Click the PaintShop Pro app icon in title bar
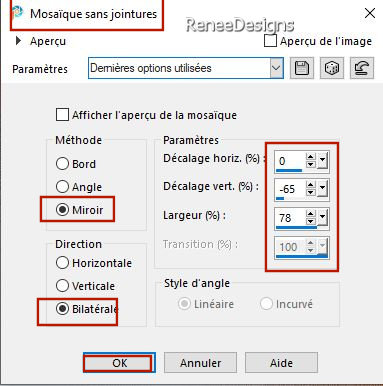 point(18,13)
